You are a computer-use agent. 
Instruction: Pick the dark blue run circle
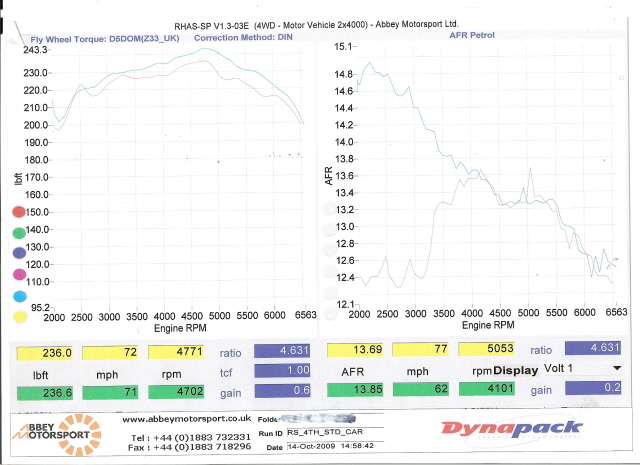19,253
